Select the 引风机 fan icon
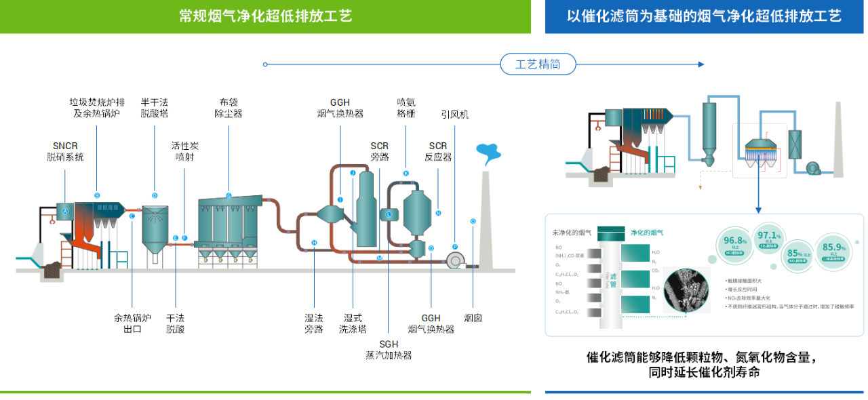This screenshot has height=400, width=868. [x=456, y=259]
